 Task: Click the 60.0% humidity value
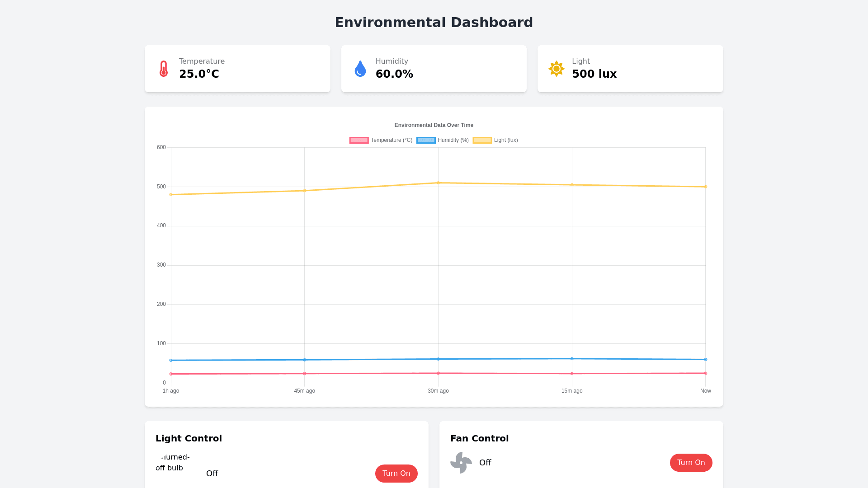[x=394, y=74]
